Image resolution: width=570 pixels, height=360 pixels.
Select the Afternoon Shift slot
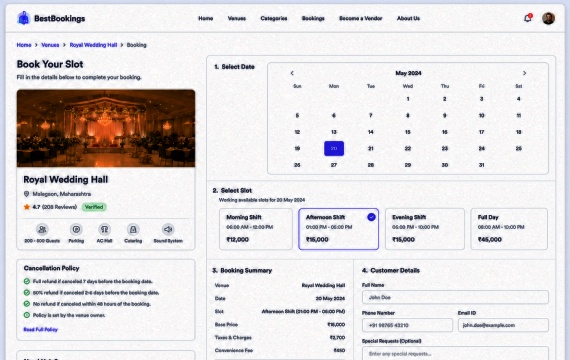click(x=338, y=229)
